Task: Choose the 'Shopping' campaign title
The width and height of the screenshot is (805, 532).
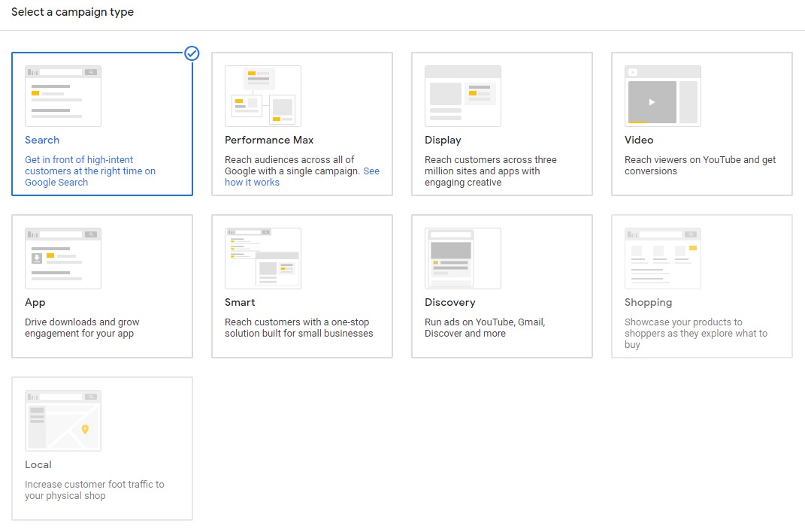Action: pyautogui.click(x=649, y=303)
